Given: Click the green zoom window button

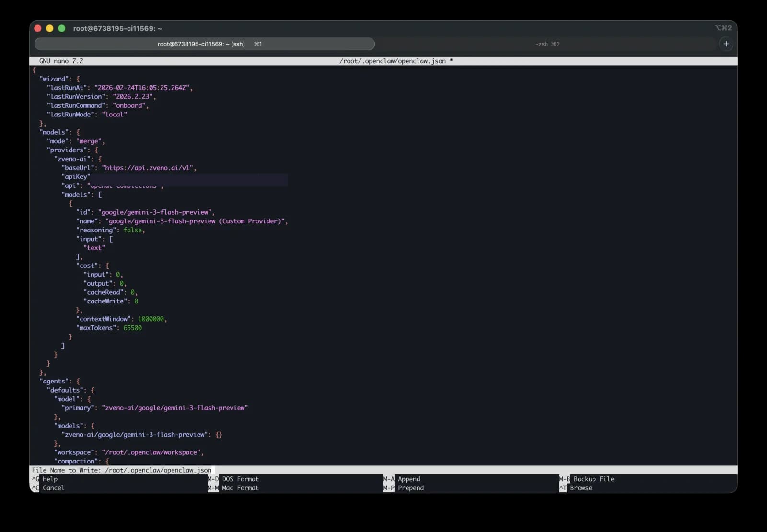Looking at the screenshot, I should 61,28.
